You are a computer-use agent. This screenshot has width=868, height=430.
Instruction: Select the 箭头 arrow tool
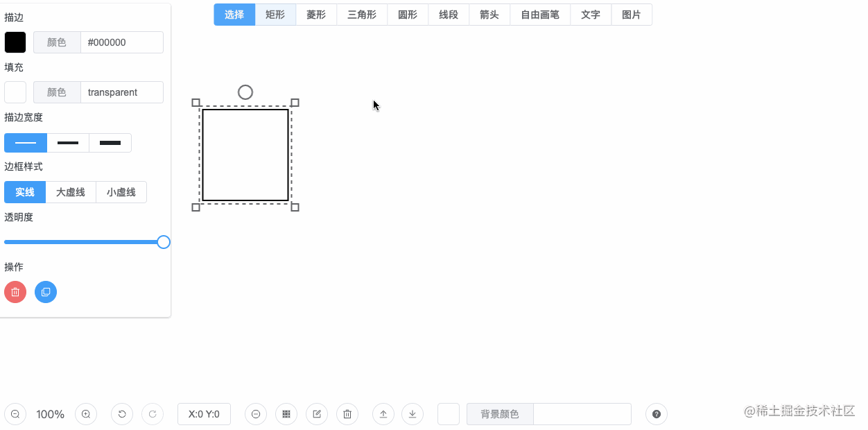489,15
